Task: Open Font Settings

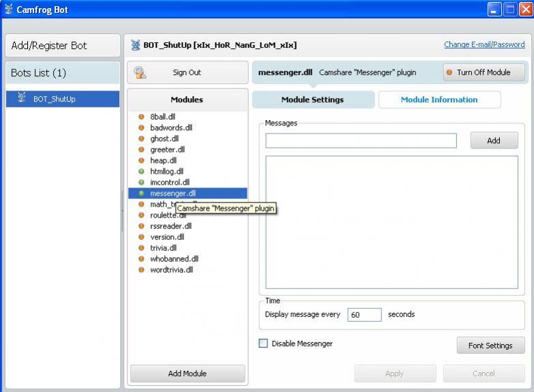Action: 491,346
